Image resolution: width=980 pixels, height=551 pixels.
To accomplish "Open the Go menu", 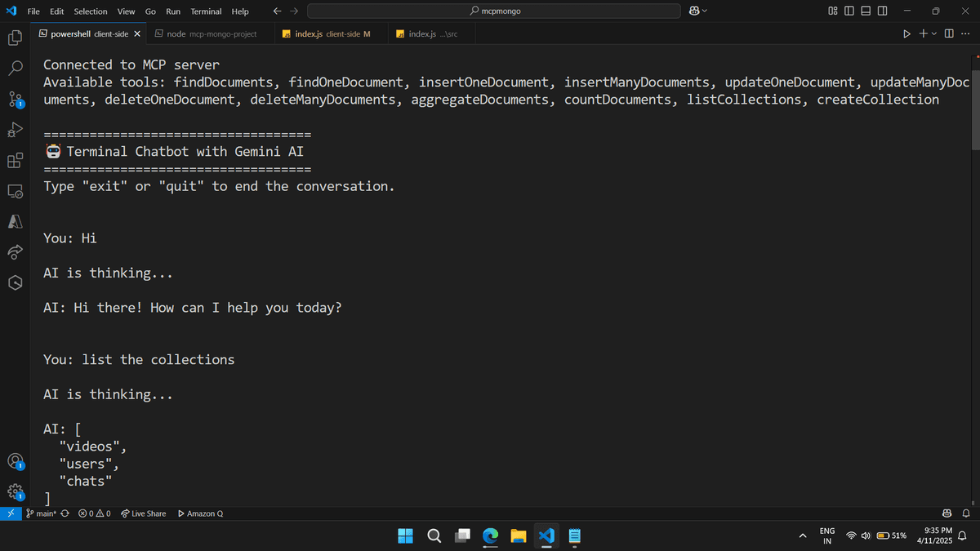I will [150, 11].
